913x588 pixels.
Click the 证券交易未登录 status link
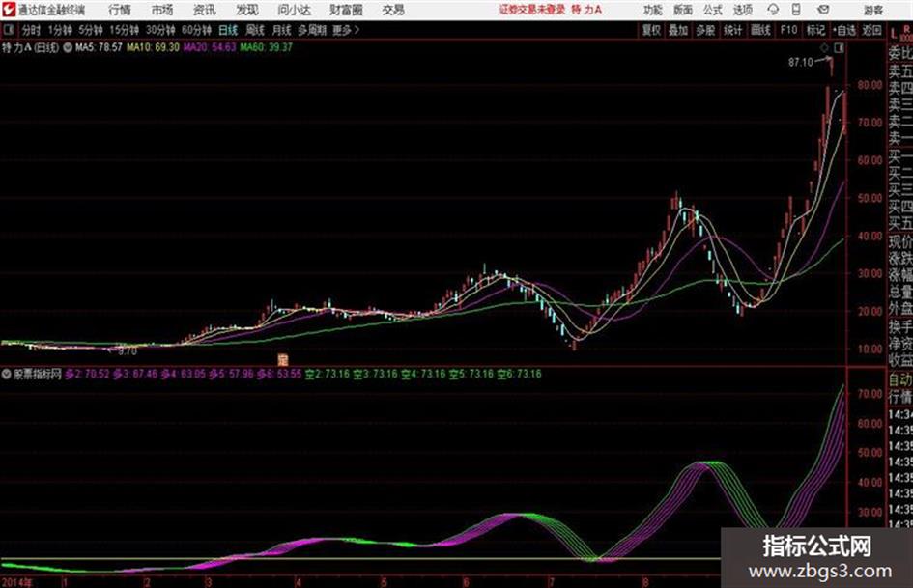(532, 10)
